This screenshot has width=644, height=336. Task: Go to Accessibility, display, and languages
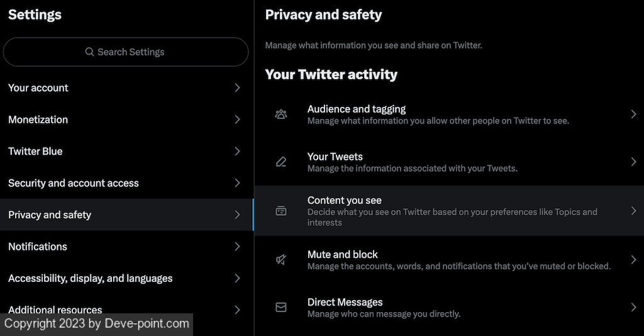click(x=91, y=278)
